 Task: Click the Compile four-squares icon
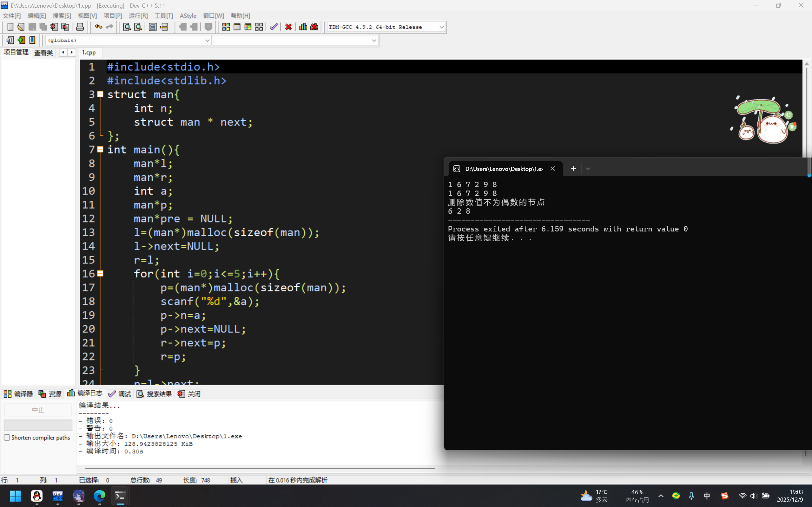[x=226, y=27]
